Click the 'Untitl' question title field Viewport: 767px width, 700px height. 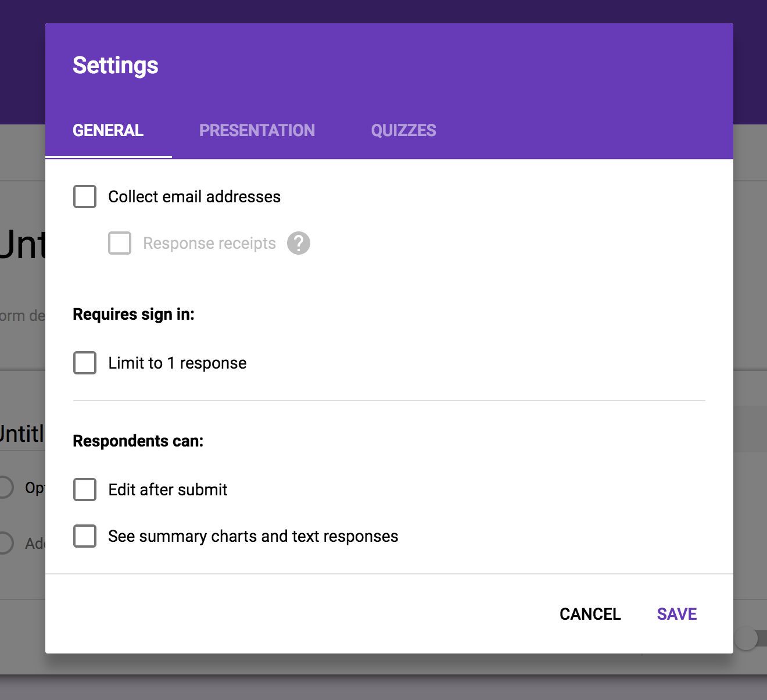click(22, 434)
